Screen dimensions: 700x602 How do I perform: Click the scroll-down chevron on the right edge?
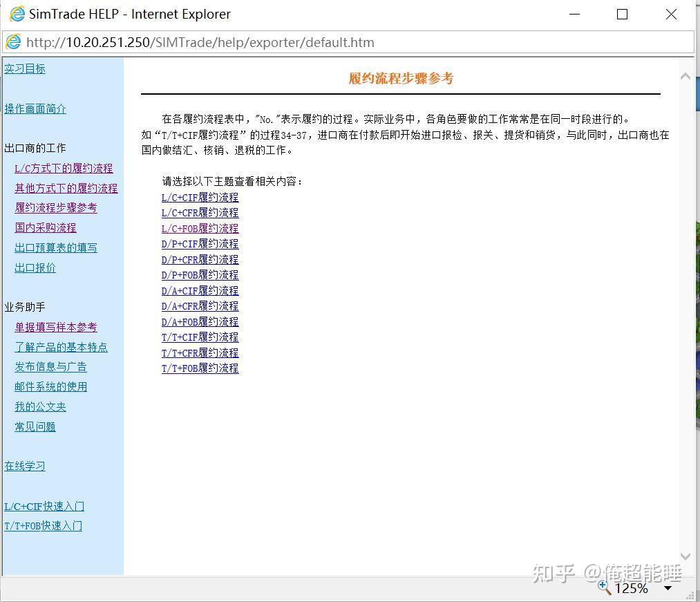coord(685,556)
